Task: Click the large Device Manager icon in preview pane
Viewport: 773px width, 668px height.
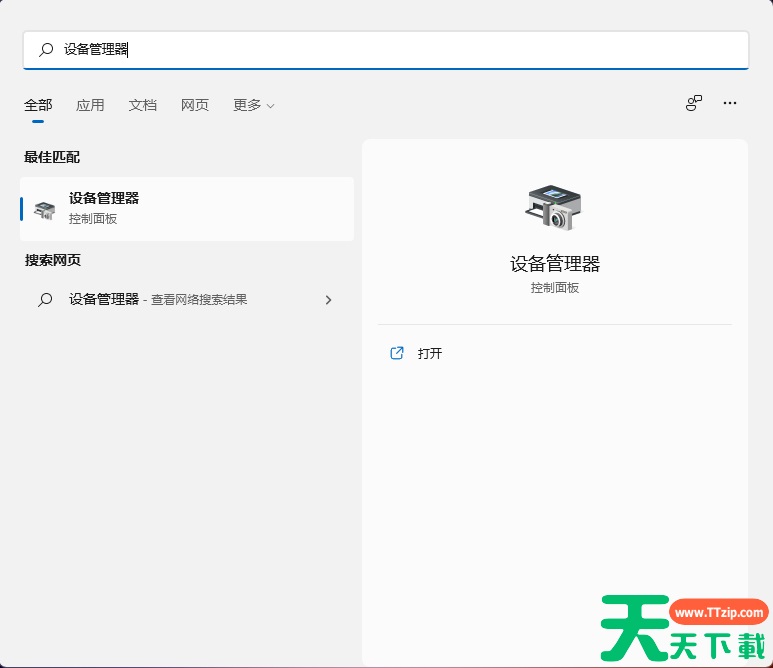Action: tap(554, 208)
